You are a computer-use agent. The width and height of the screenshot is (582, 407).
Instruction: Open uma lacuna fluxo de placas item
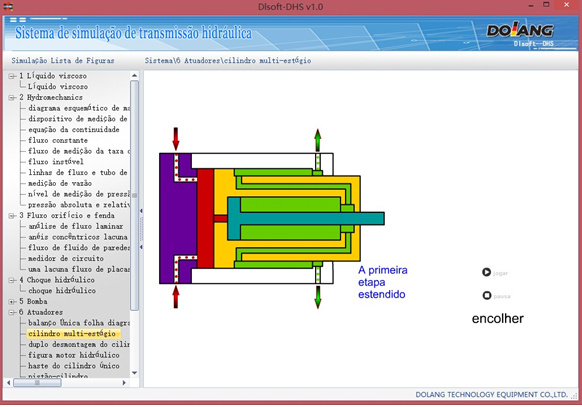coord(79,269)
